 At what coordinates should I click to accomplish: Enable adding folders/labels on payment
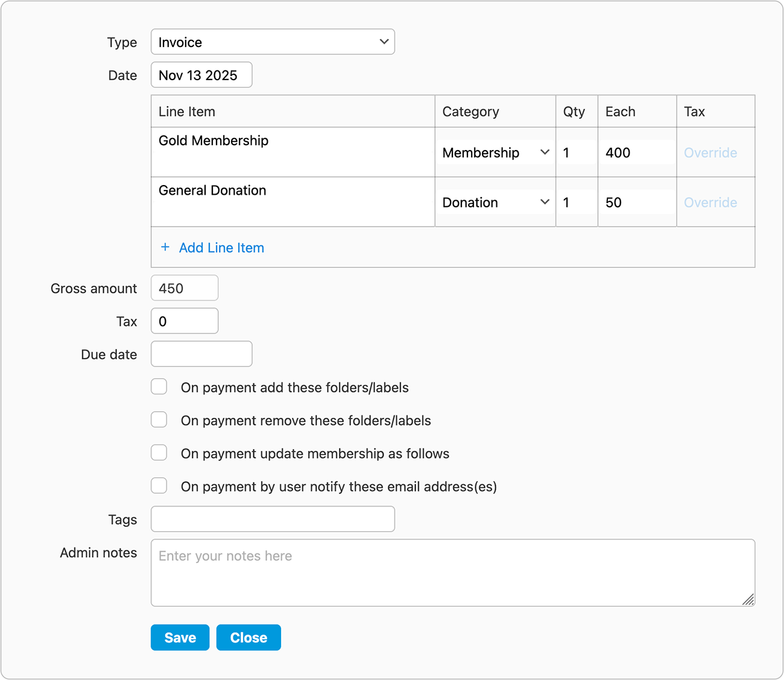coord(159,386)
